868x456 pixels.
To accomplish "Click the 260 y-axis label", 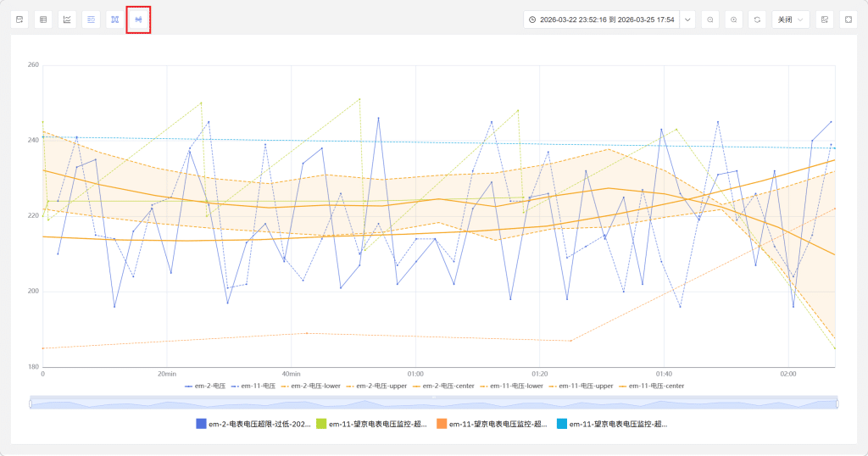I will [x=33, y=64].
